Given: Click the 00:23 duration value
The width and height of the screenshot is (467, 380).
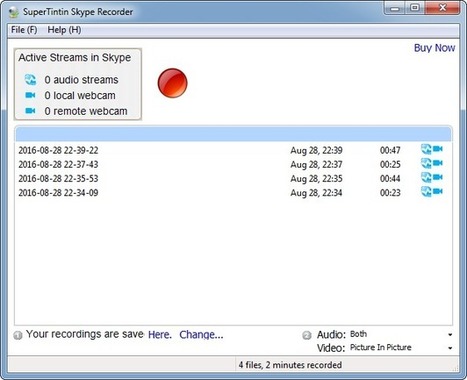Looking at the screenshot, I should click(390, 193).
